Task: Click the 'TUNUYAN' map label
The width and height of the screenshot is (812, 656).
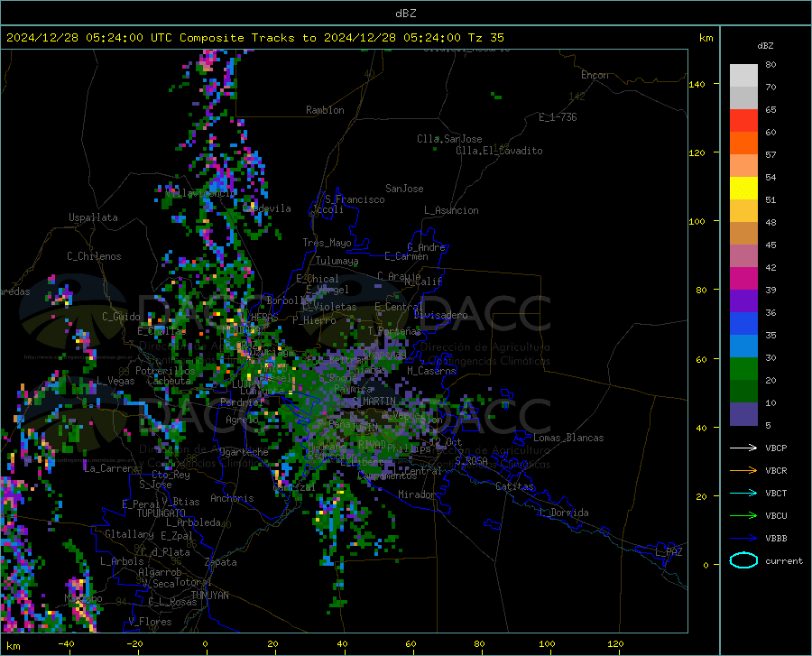Action: point(209,596)
